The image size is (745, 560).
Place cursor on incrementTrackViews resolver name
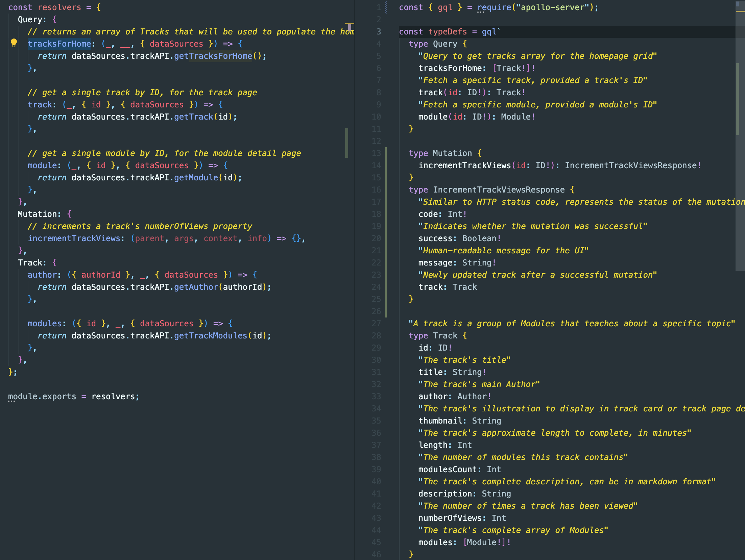(x=74, y=238)
